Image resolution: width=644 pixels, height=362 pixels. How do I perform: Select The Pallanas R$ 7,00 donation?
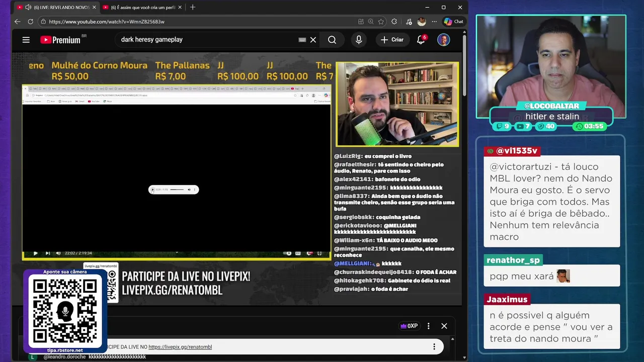[x=182, y=71]
